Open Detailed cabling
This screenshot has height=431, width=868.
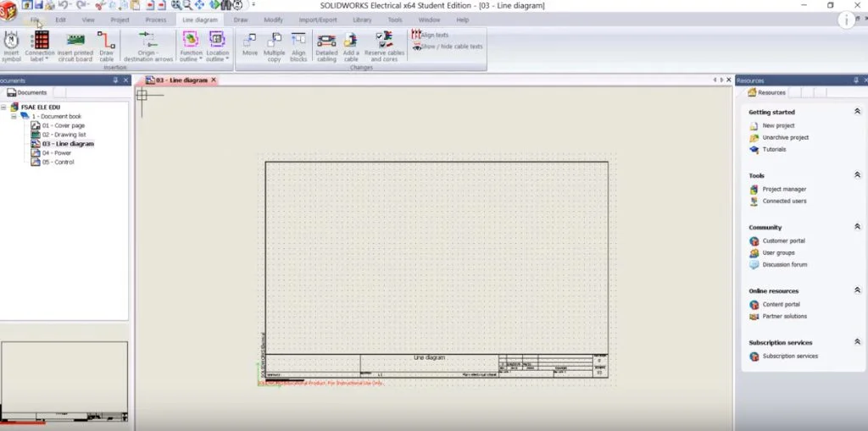(x=326, y=47)
